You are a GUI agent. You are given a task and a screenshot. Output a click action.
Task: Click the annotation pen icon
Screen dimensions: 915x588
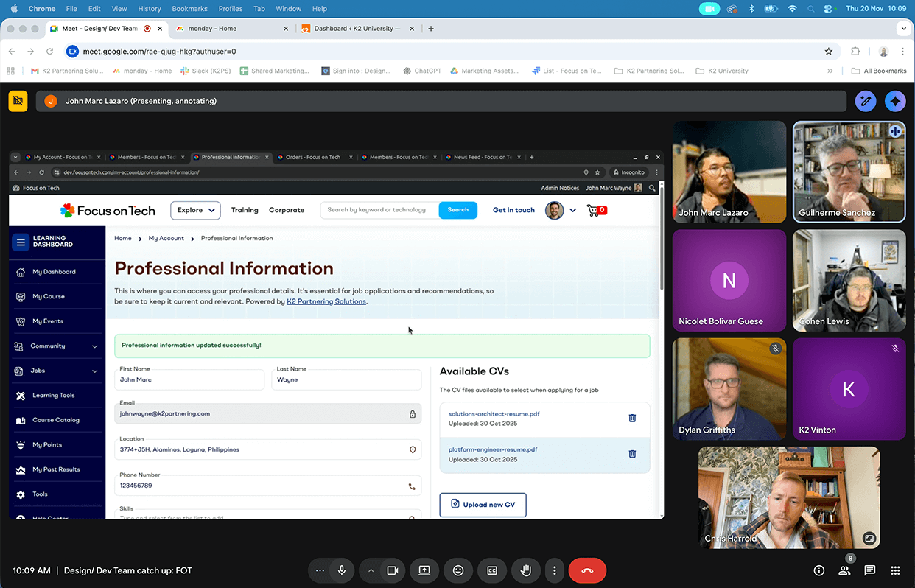866,101
